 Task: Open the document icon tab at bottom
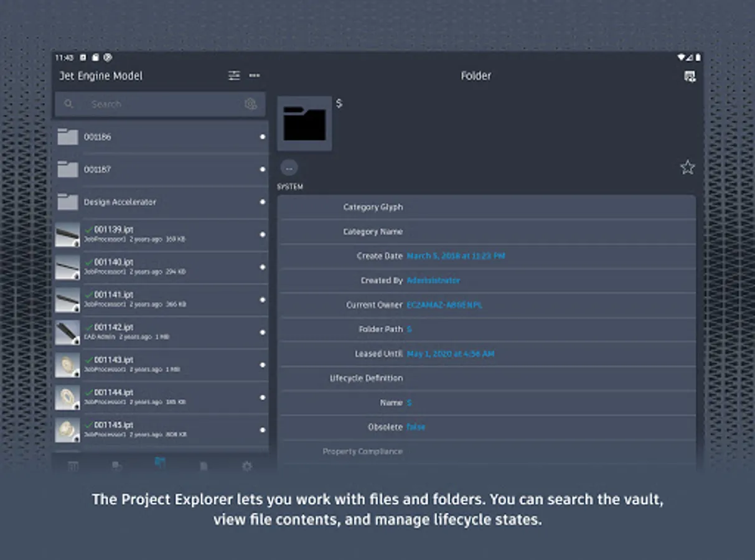point(204,465)
